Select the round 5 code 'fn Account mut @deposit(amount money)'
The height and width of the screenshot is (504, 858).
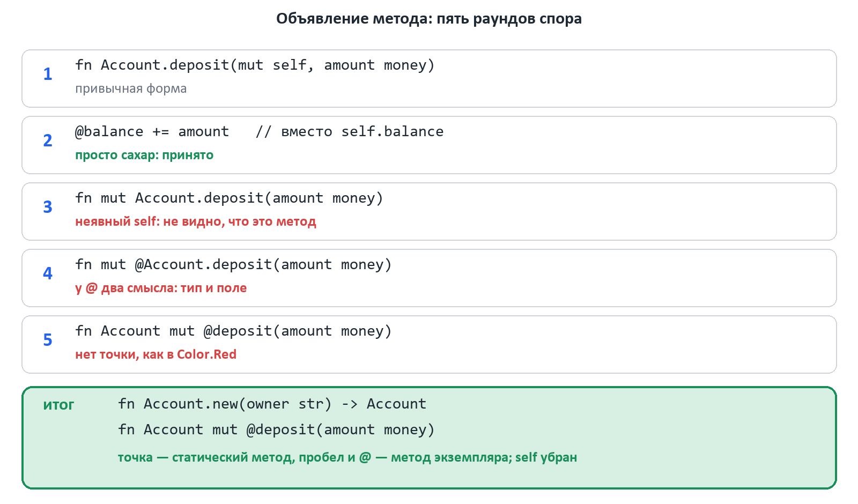tap(233, 331)
